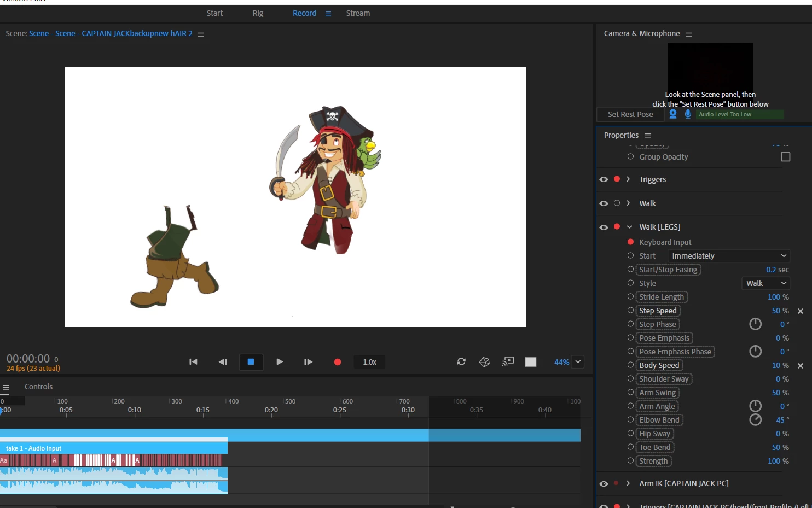The image size is (812, 508).
Task: Toggle the eye for Arm IK [CAPTAIN JACK PC]
Action: click(x=604, y=483)
